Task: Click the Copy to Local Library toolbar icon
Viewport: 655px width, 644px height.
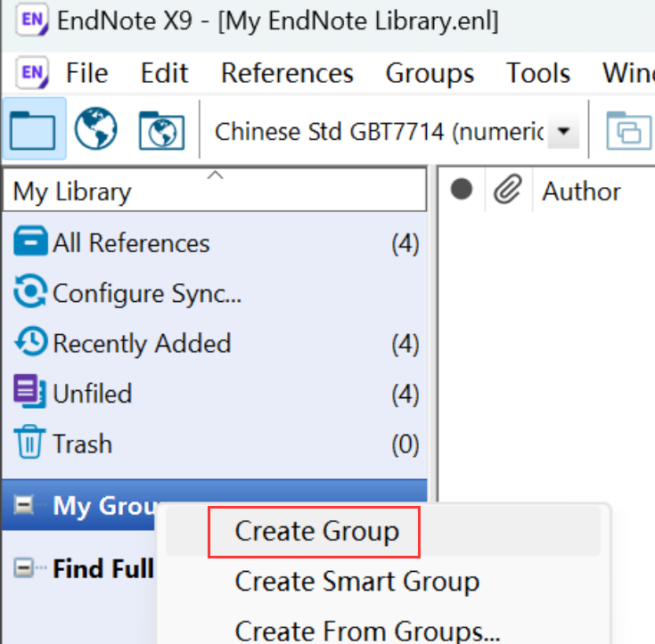Action: pos(628,130)
